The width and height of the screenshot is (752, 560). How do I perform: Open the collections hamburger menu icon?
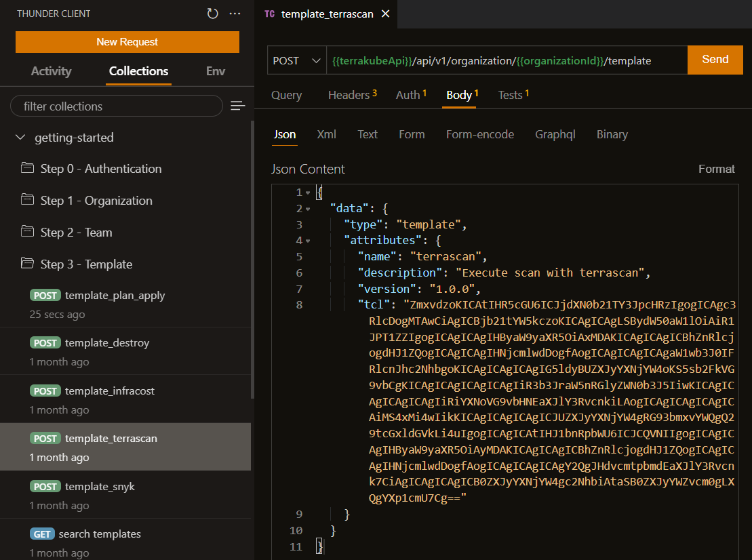coord(237,106)
